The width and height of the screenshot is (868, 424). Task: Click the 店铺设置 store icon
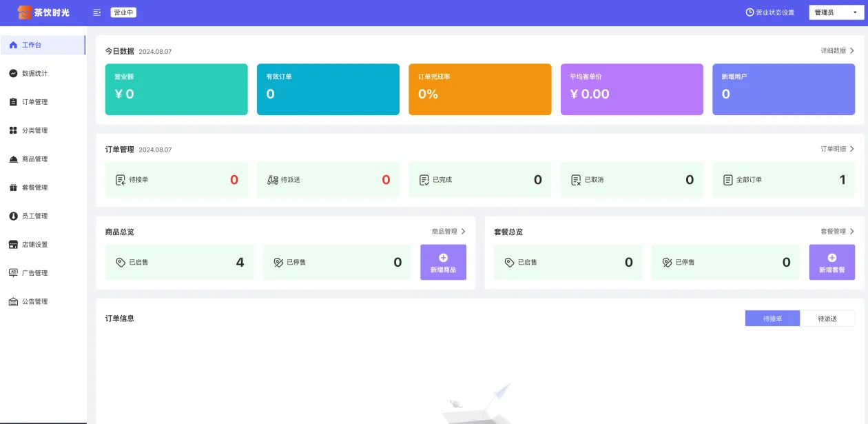13,245
